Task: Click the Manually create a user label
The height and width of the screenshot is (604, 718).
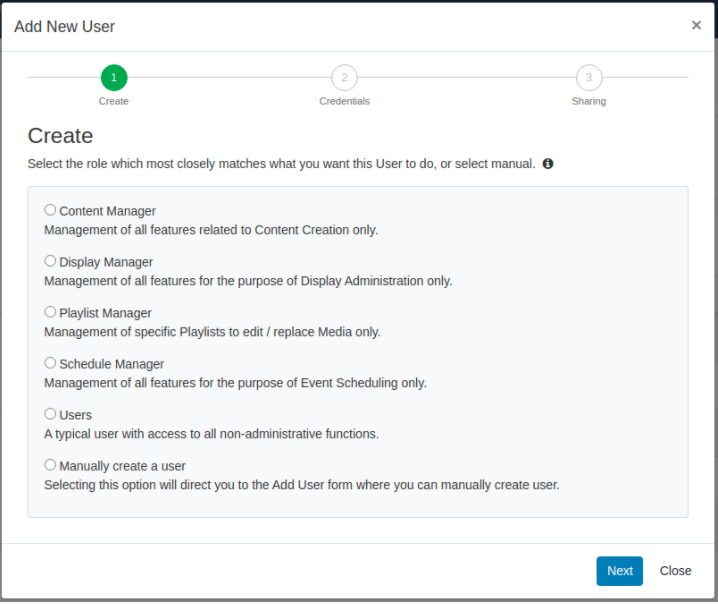Action: [122, 466]
